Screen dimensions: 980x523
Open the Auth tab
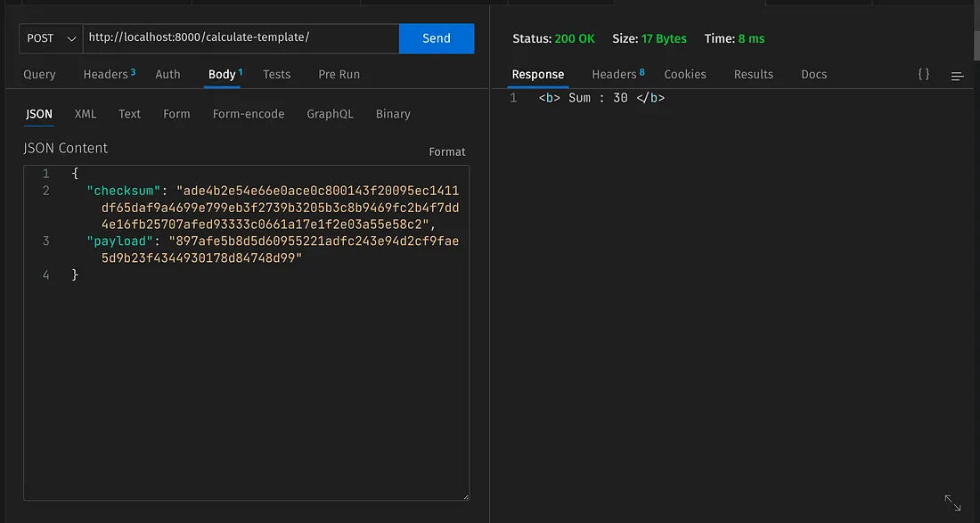[167, 74]
